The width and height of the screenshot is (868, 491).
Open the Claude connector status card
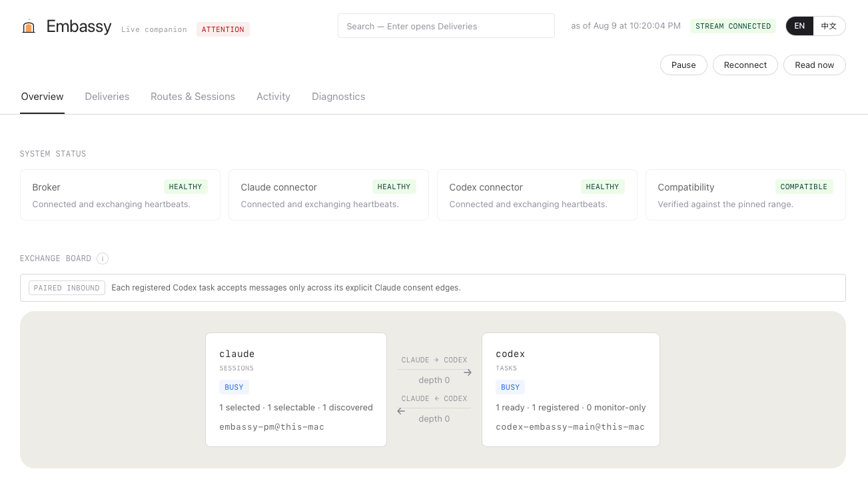point(328,195)
